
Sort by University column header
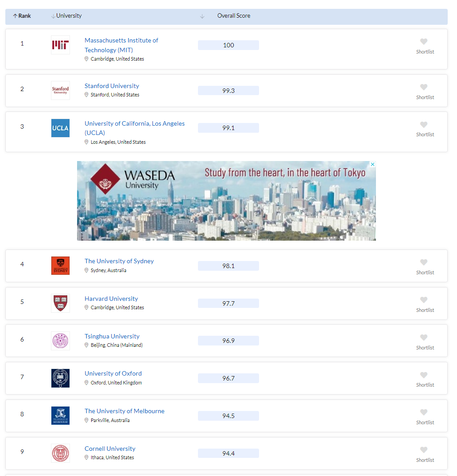(66, 16)
